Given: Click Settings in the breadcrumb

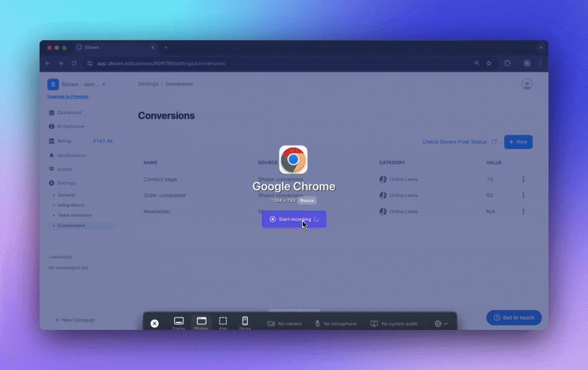Looking at the screenshot, I should (x=148, y=84).
